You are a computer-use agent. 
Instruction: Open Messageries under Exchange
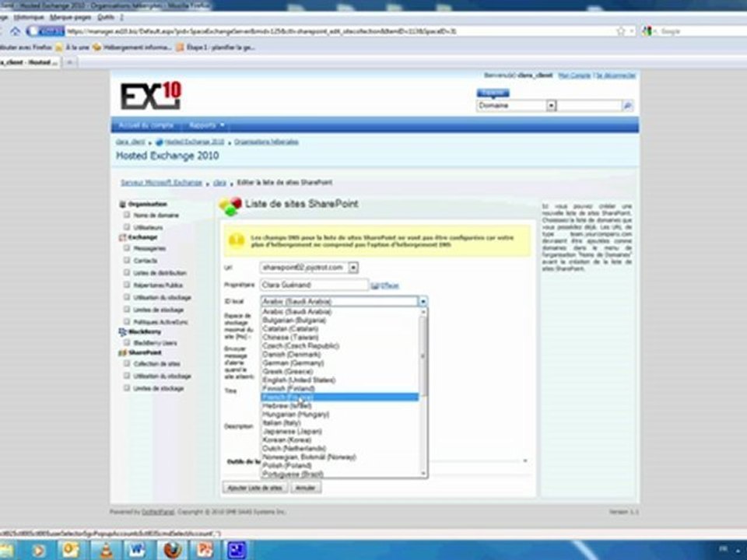149,249
